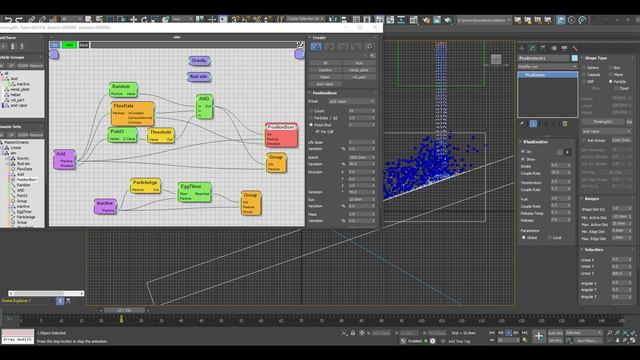
Task: Open the Motion command panel tab
Action: pyautogui.click(x=553, y=48)
